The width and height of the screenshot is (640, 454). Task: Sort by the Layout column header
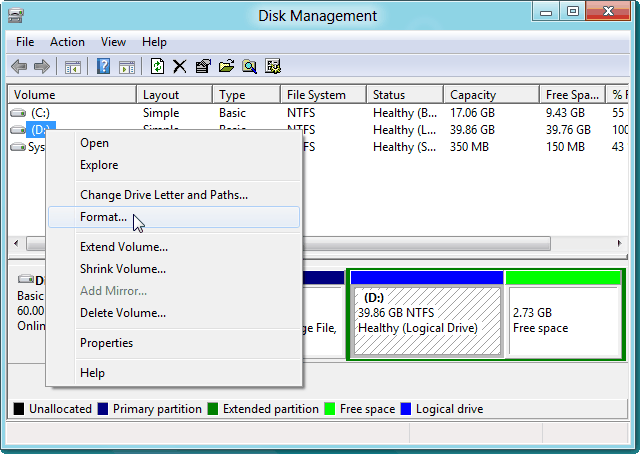[175, 95]
